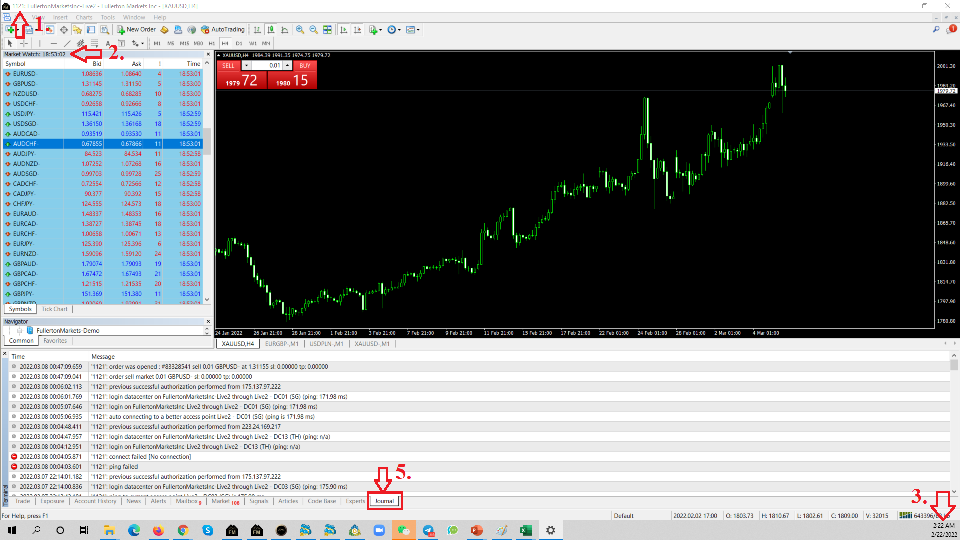
Task: Select the candlestick chart type icon
Action: pyautogui.click(x=271, y=29)
